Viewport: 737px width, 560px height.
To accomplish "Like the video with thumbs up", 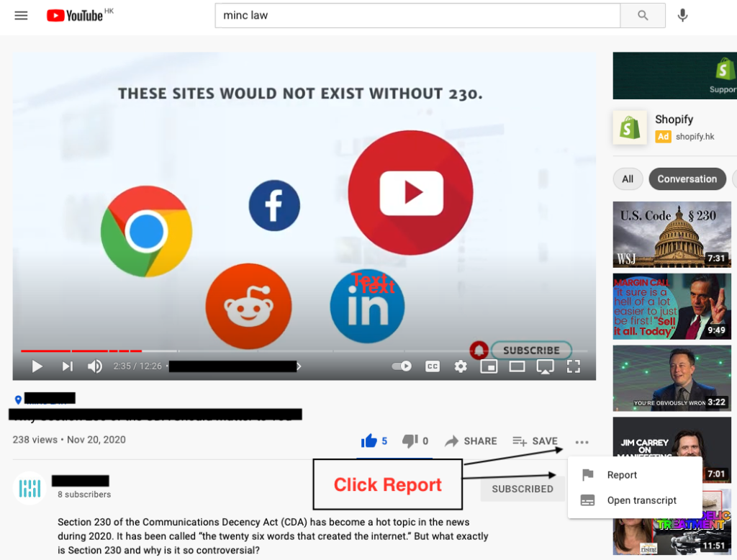I will (374, 441).
